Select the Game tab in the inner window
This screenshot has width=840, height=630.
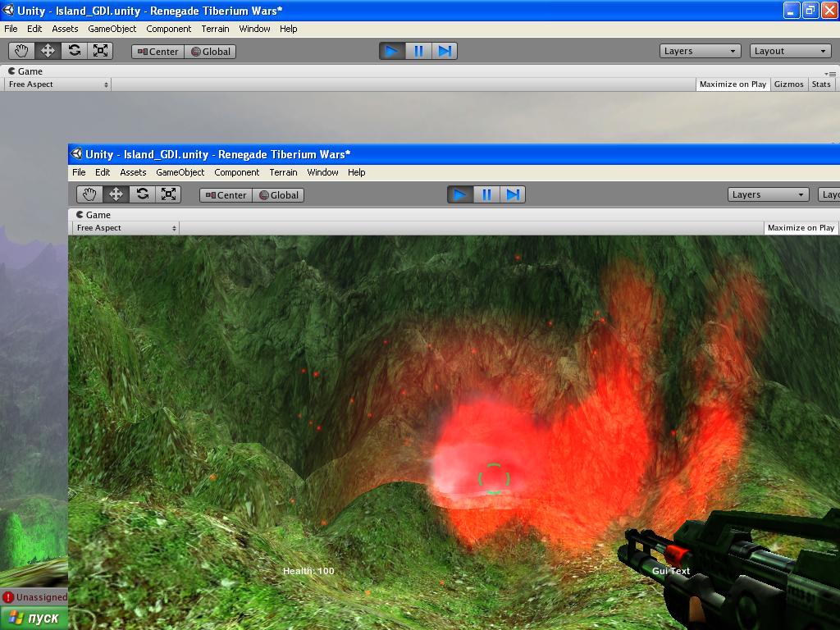(x=94, y=215)
